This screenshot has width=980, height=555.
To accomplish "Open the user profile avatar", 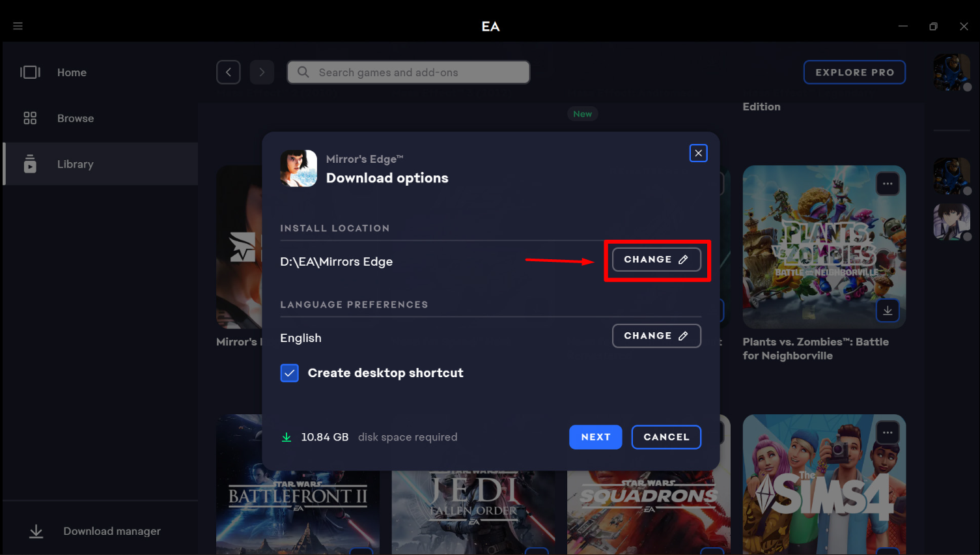I will click(x=951, y=72).
